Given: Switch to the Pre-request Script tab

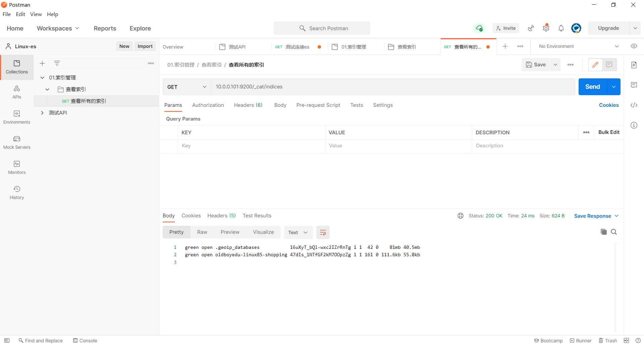Looking at the screenshot, I should tap(318, 105).
